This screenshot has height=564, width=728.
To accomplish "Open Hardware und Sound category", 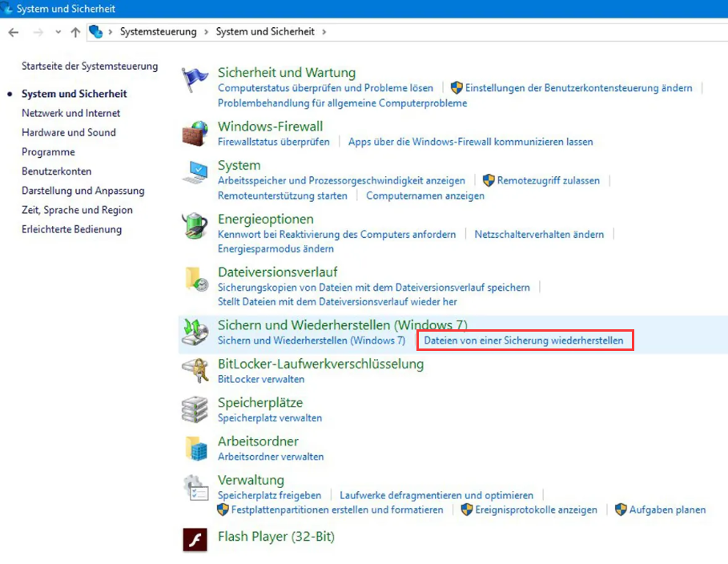I will click(68, 132).
